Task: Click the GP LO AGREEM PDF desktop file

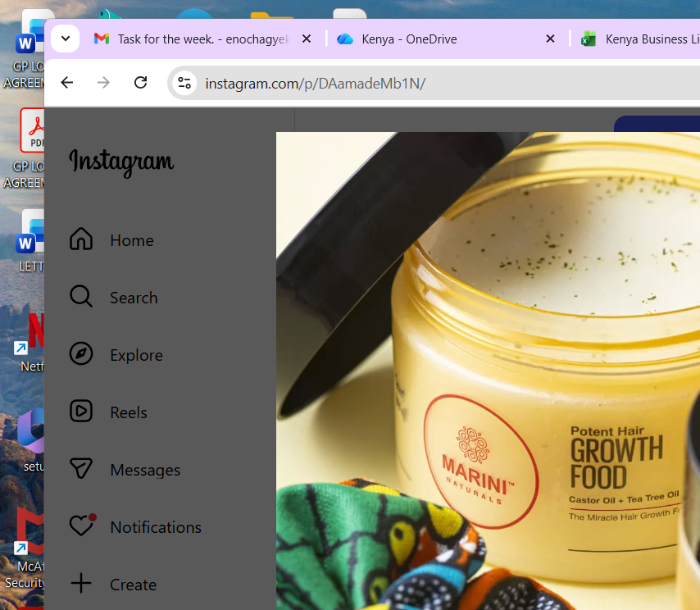Action: tap(25, 148)
